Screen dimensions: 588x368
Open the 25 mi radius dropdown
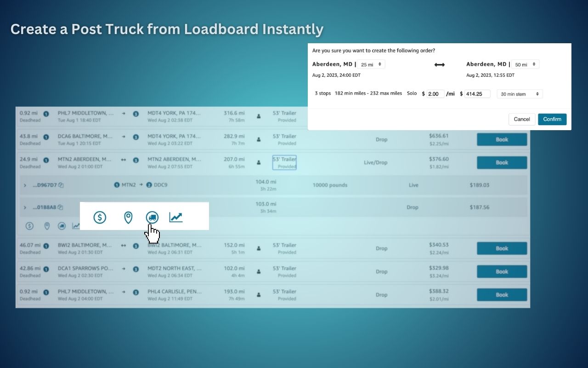point(371,64)
